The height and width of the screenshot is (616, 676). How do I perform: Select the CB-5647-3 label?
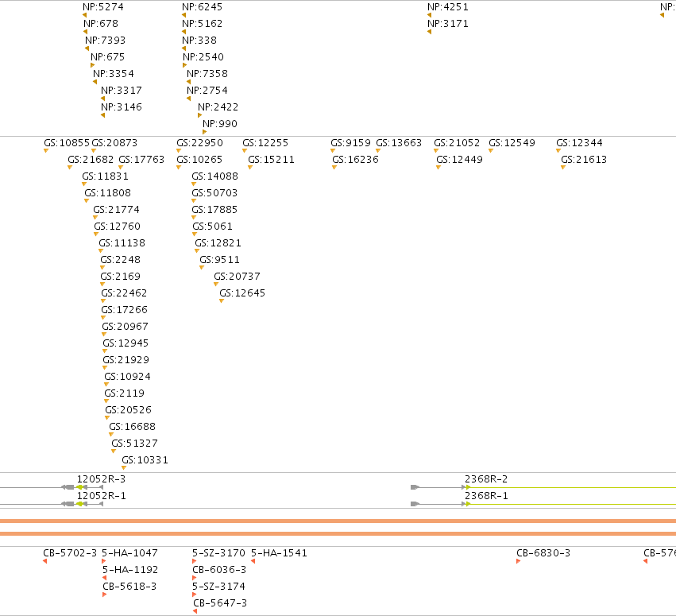(x=220, y=603)
